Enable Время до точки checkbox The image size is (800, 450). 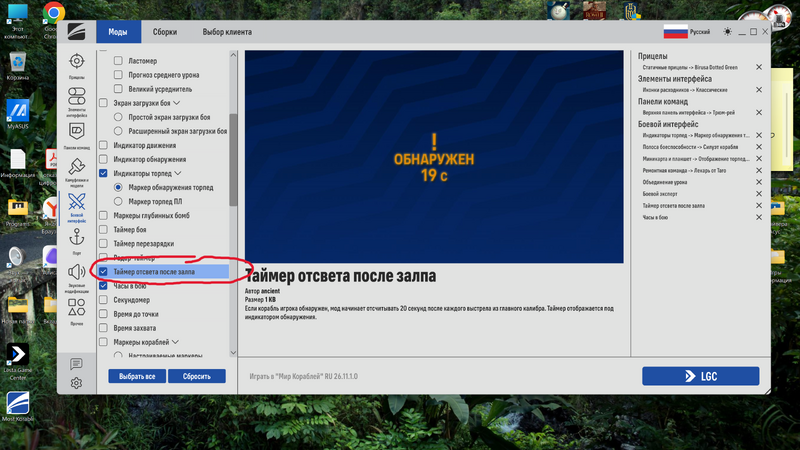[103, 314]
